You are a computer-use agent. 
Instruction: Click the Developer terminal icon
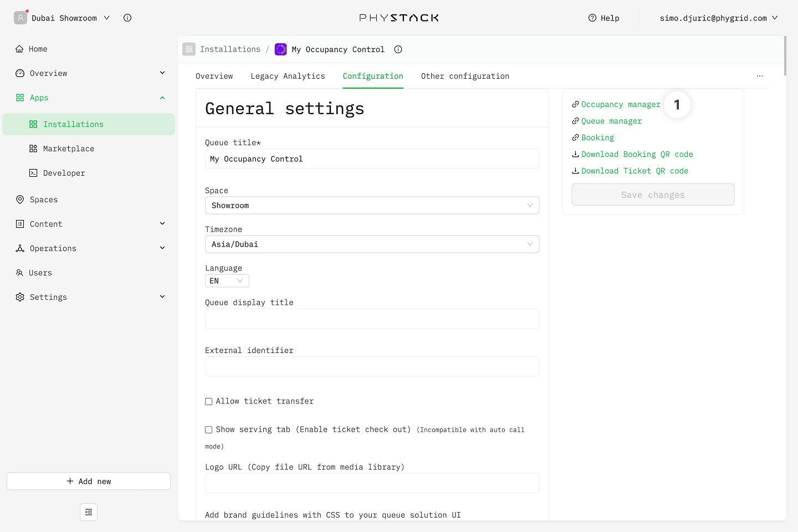[33, 173]
